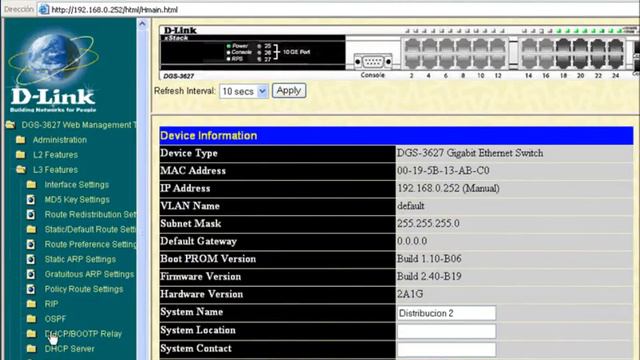The image size is (640, 360).
Task: Open the Administration folder icon
Action: 20,140
